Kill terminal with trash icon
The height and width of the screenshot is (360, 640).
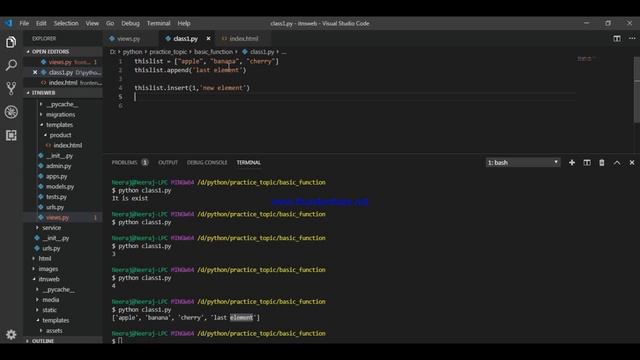tap(602, 162)
